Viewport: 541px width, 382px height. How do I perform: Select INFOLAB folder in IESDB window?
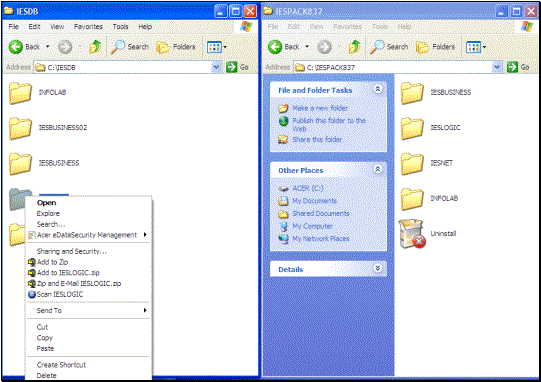click(38, 92)
